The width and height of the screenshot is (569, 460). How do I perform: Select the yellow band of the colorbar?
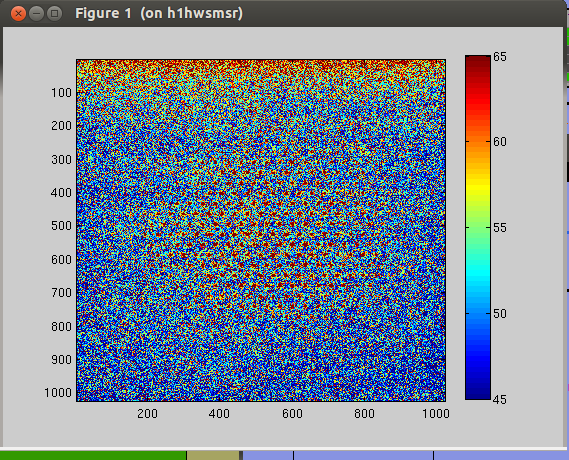pos(478,185)
